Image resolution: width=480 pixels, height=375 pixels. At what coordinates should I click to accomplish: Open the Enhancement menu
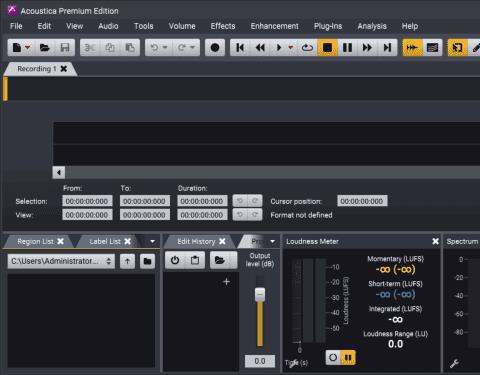[x=274, y=26]
